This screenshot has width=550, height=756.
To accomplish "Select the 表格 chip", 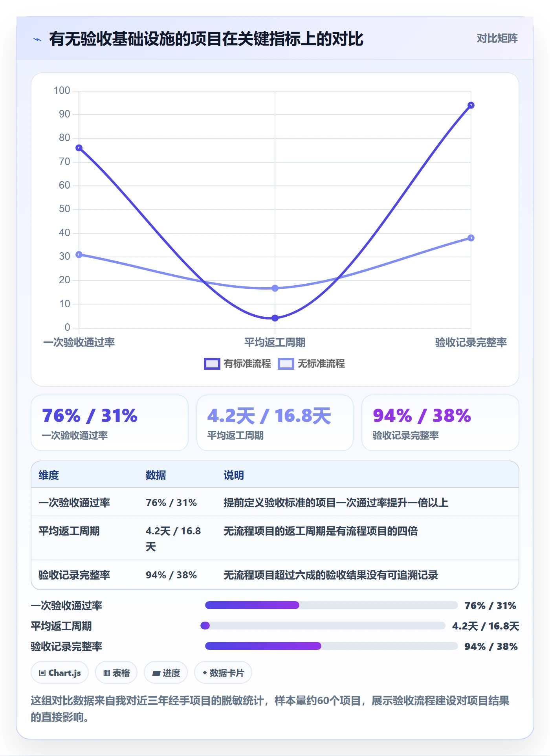I will click(116, 673).
